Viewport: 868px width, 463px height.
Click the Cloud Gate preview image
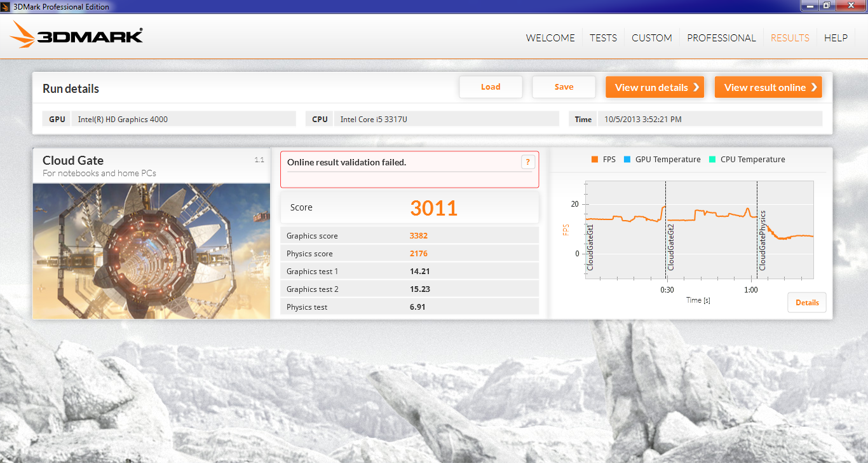pos(152,251)
